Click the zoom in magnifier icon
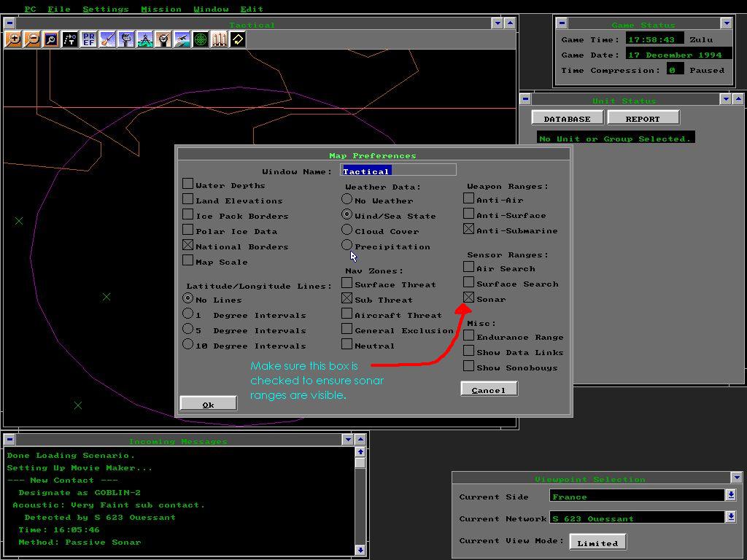The image size is (747, 560). pyautogui.click(x=13, y=39)
